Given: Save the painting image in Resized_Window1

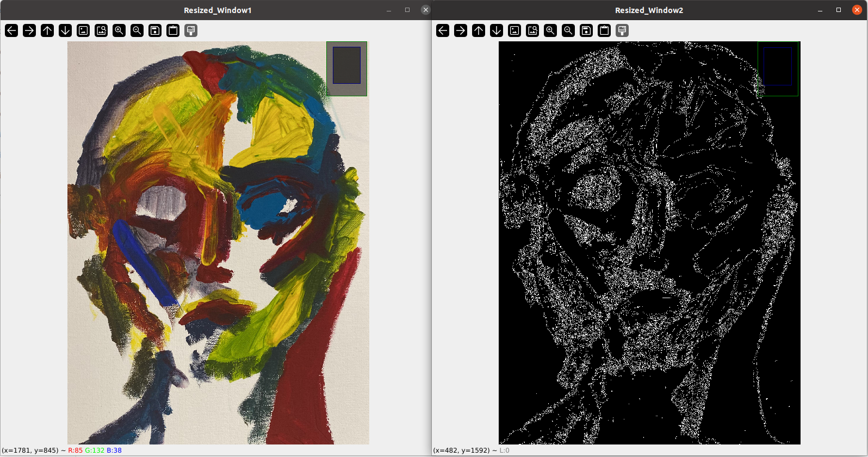Looking at the screenshot, I should tap(155, 30).
